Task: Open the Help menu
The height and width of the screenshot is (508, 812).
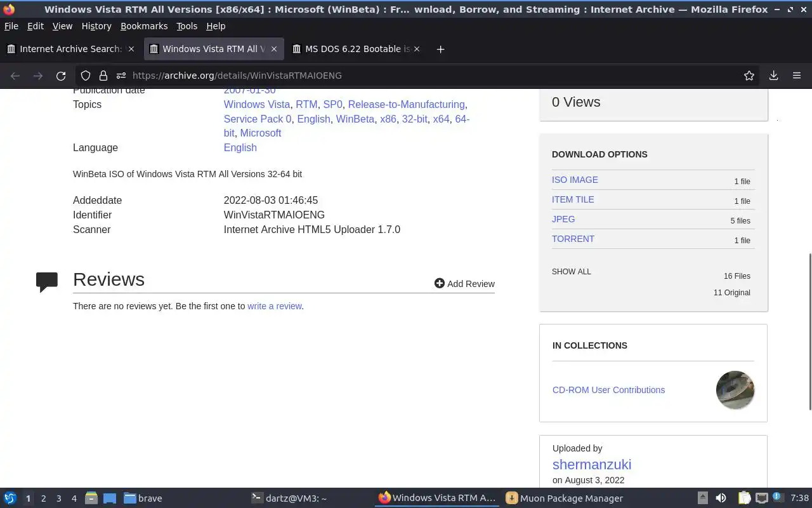Action: tap(216, 26)
